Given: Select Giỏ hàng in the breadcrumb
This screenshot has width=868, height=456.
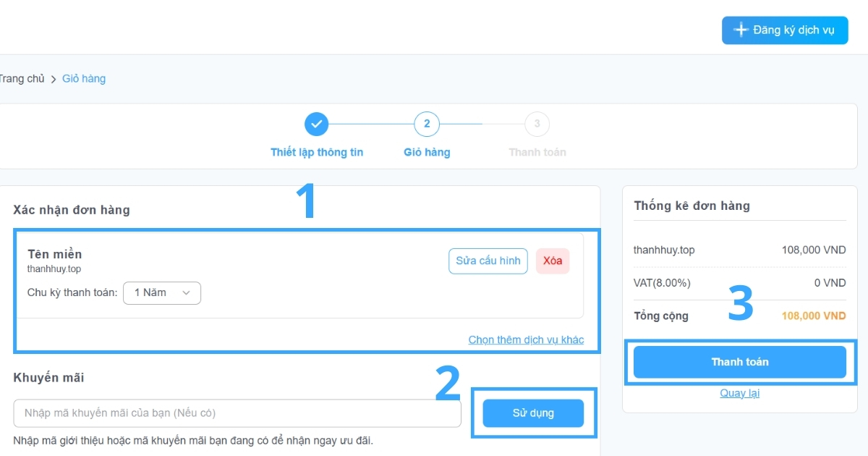Looking at the screenshot, I should [84, 79].
